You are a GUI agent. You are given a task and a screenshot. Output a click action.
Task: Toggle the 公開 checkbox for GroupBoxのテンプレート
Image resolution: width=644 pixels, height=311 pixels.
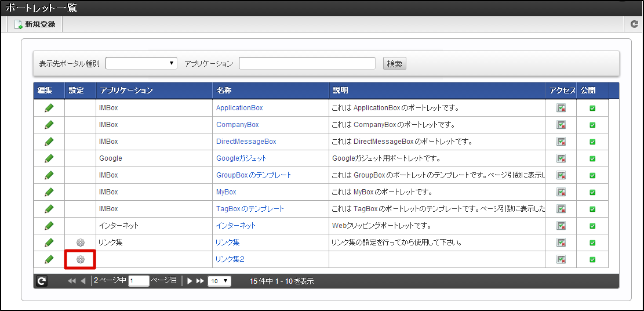click(592, 176)
